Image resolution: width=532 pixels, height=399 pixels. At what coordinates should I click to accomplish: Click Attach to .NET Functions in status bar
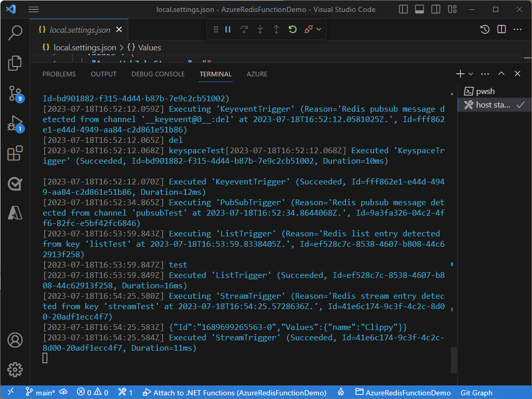tap(234, 393)
